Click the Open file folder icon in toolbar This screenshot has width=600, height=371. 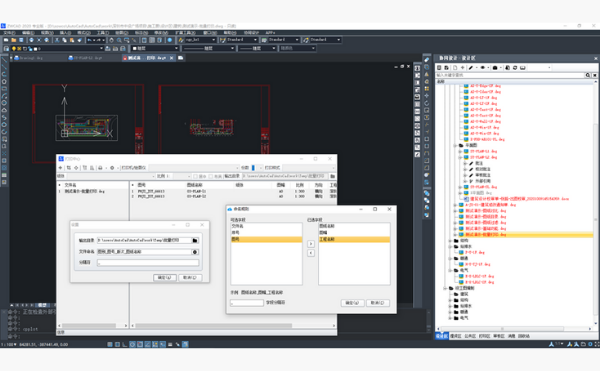pyautogui.click(x=14, y=40)
